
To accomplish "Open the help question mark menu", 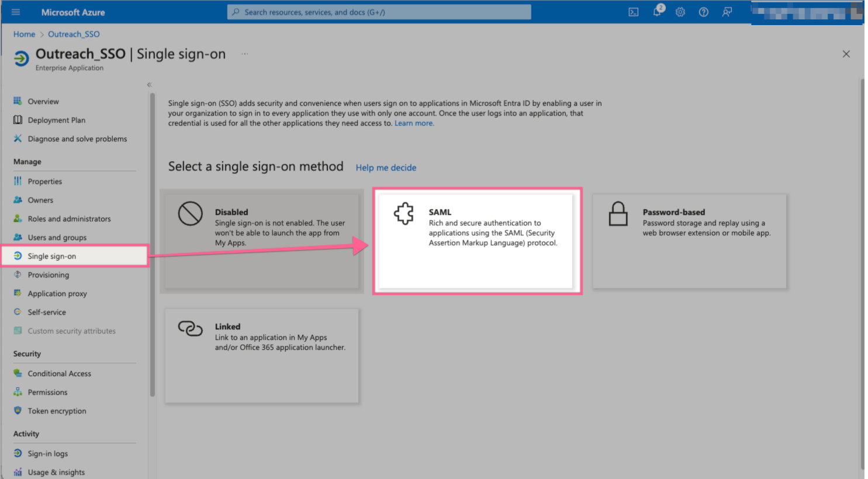I will (x=704, y=12).
